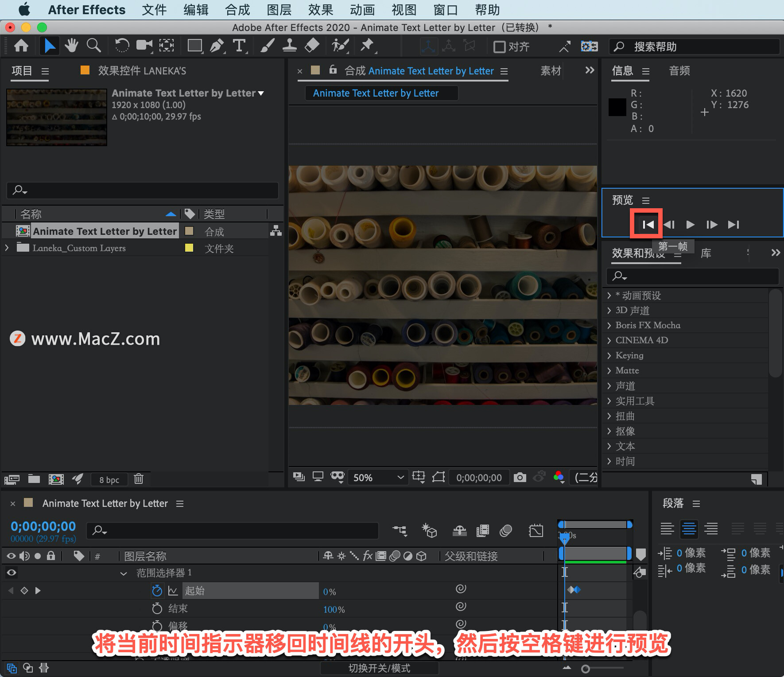
Task: Click the 切换开关/模式 button
Action: 379,668
